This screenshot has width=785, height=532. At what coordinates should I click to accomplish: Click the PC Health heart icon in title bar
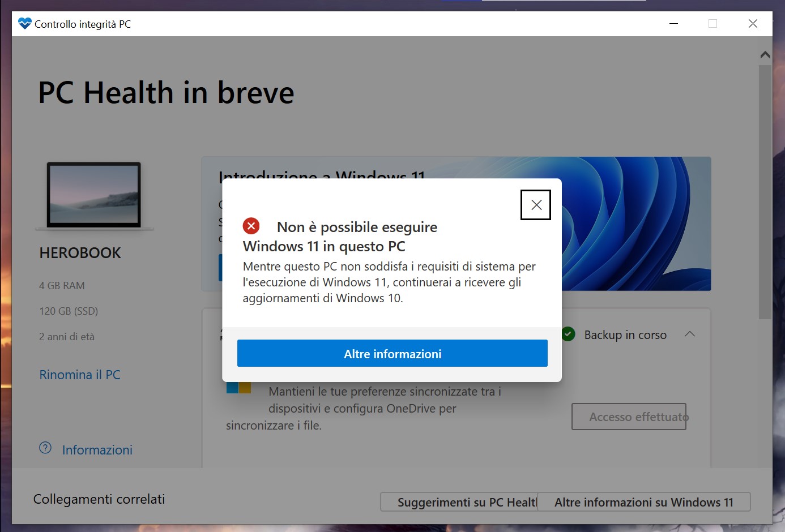tap(25, 24)
